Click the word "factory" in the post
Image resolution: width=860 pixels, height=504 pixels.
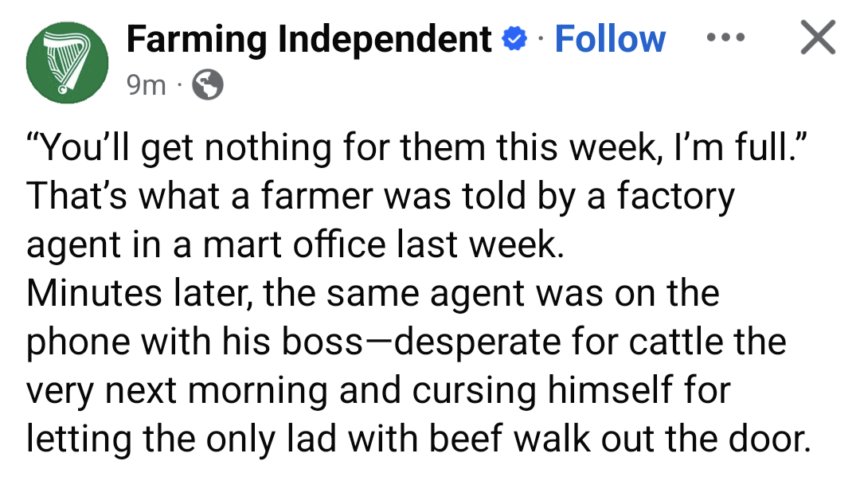coord(674,197)
